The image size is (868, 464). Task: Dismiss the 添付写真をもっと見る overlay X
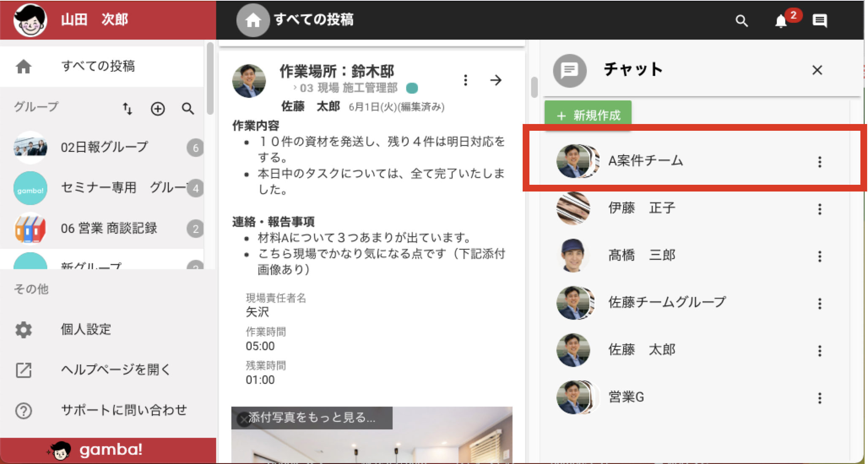pyautogui.click(x=244, y=419)
